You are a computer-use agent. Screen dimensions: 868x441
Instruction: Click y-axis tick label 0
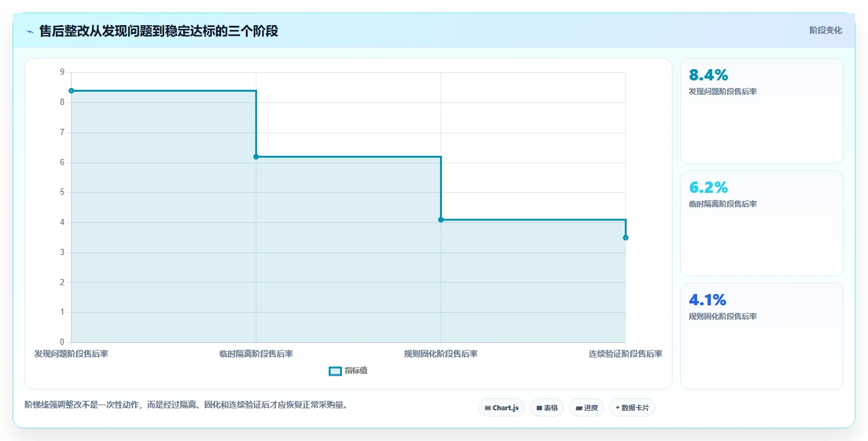click(62, 342)
